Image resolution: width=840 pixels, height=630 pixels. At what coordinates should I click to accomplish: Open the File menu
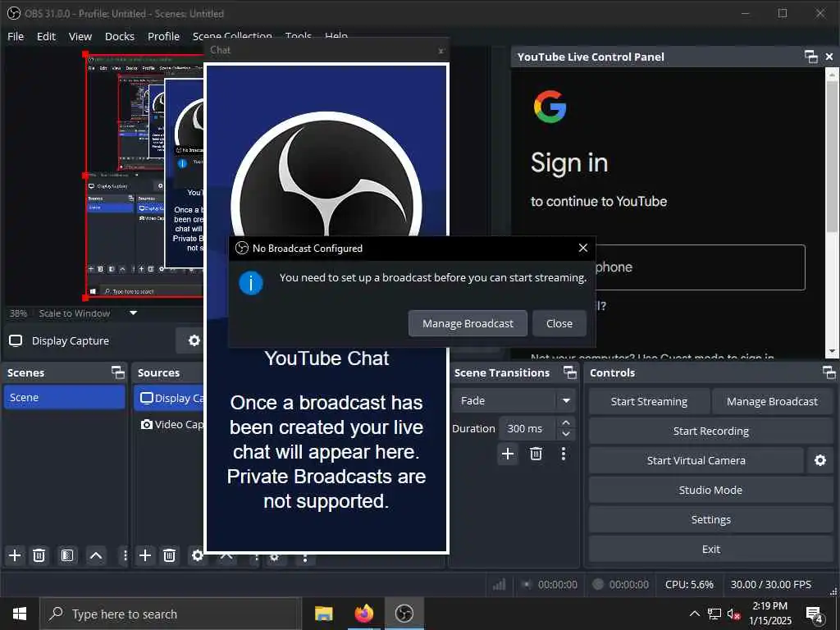(16, 36)
